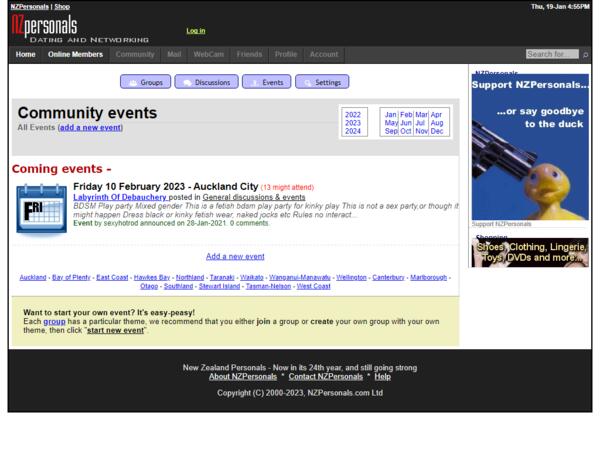The image size is (600, 450).
Task: Click the Bay of Plenty link
Action: pos(71,277)
